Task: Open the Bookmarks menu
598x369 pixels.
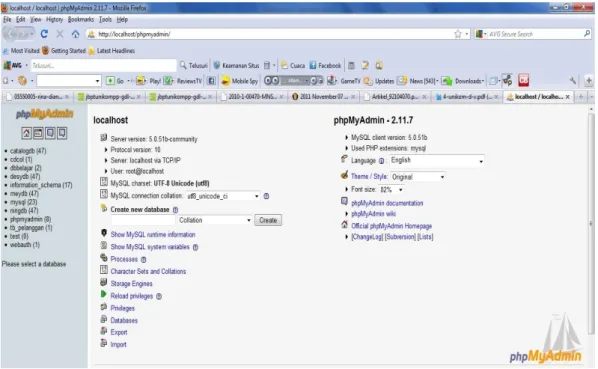Action: point(81,19)
